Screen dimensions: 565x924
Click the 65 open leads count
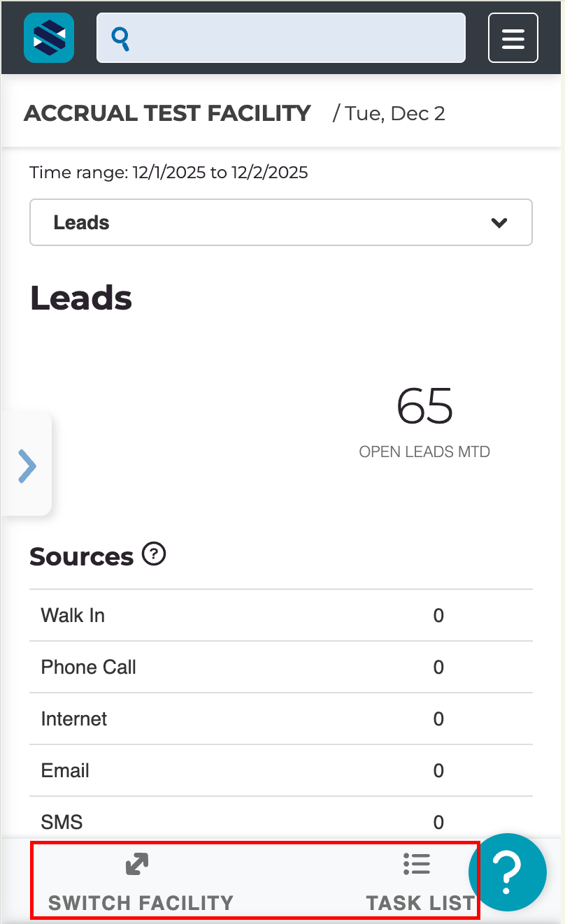[424, 406]
